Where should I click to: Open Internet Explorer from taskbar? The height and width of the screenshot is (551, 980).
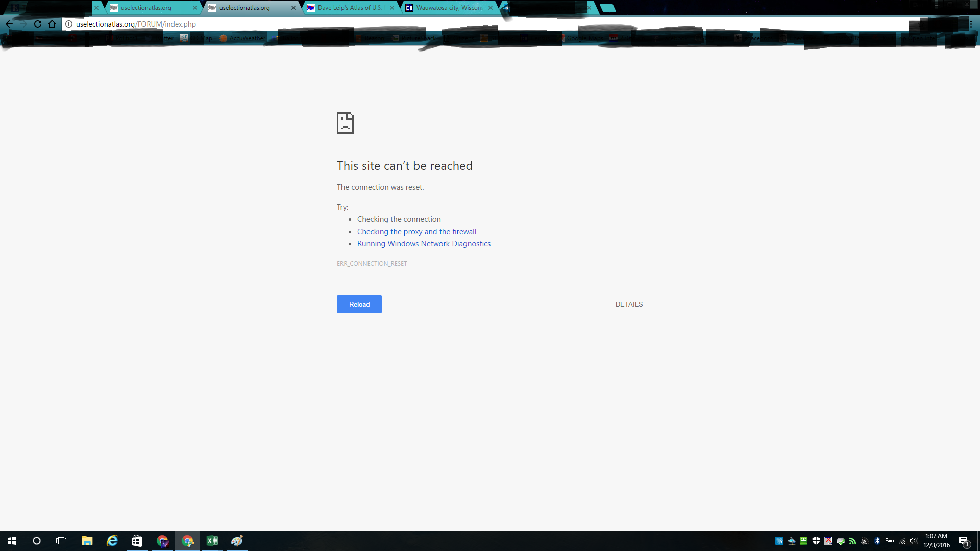(x=112, y=541)
